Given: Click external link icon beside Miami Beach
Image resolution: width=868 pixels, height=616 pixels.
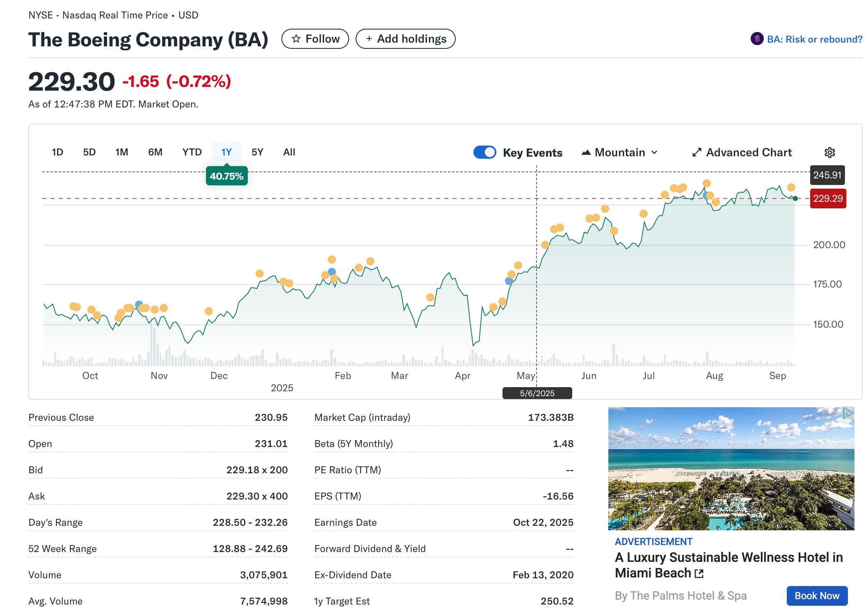Looking at the screenshot, I should (x=699, y=573).
